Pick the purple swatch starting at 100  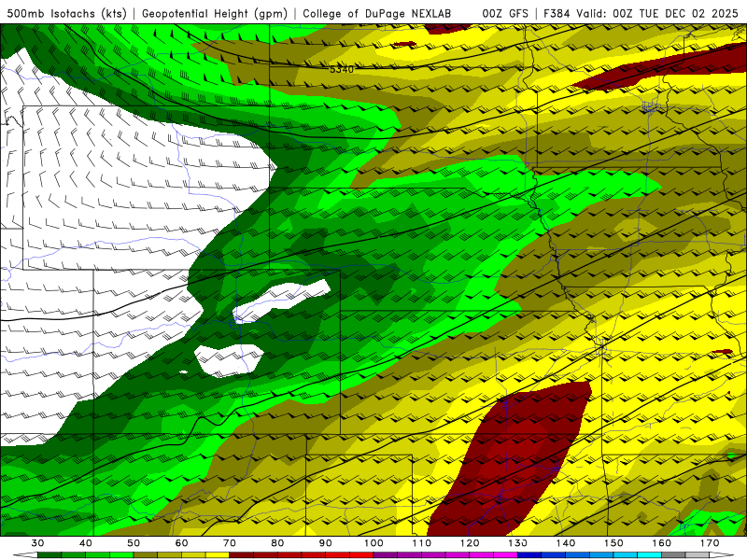click(386, 555)
